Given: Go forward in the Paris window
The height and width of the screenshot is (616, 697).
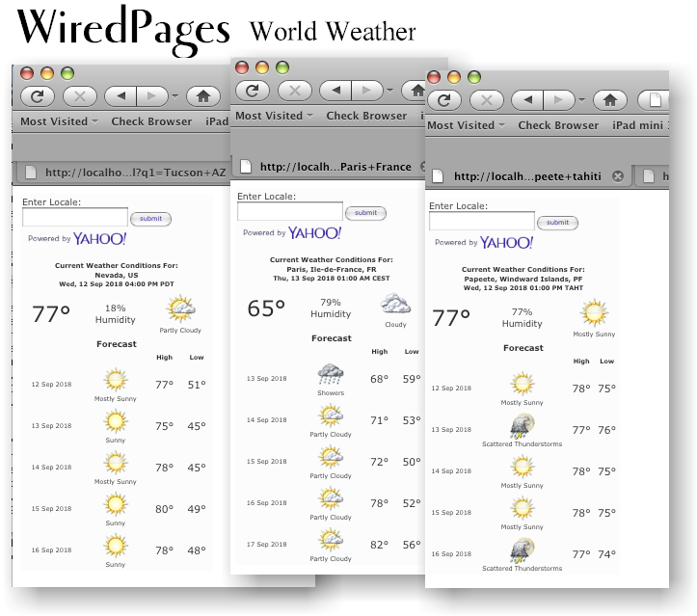Looking at the screenshot, I should pos(367,91).
